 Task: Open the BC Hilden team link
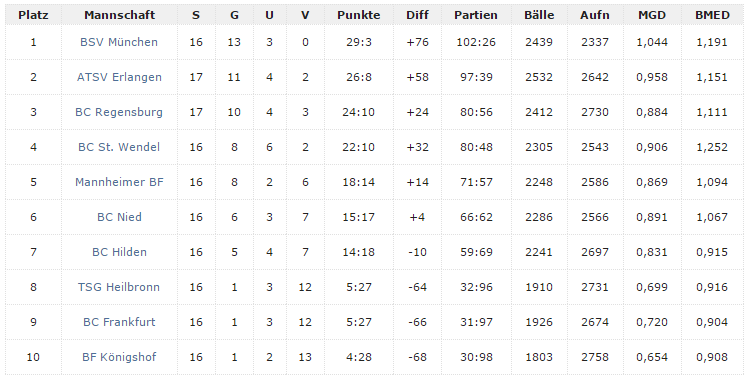point(119,252)
